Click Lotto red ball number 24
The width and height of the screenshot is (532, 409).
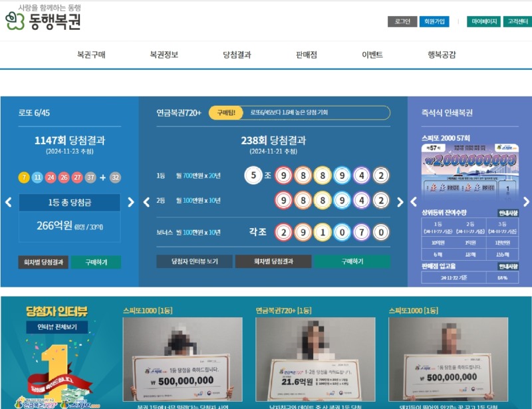51,177
